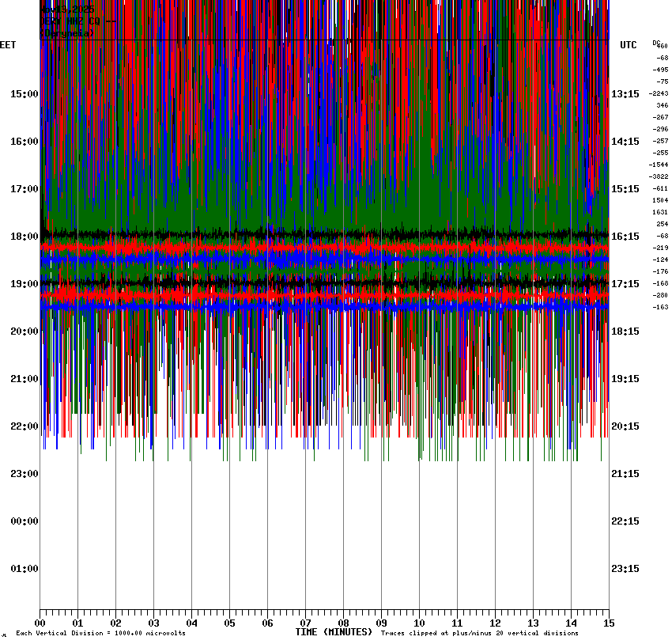672x644 pixels.
Task: Select minute 03 on the time axis
Action: click(153, 623)
